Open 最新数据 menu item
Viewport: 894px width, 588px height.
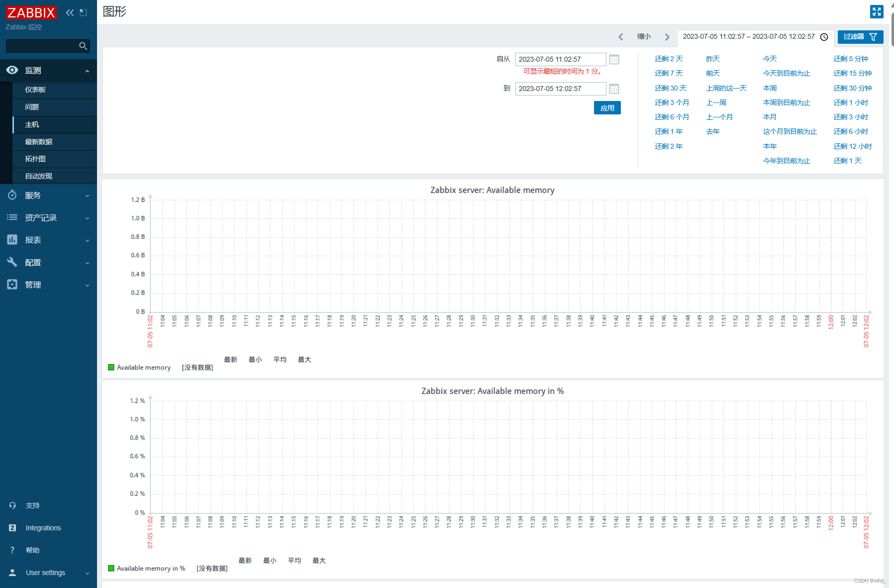55,142
